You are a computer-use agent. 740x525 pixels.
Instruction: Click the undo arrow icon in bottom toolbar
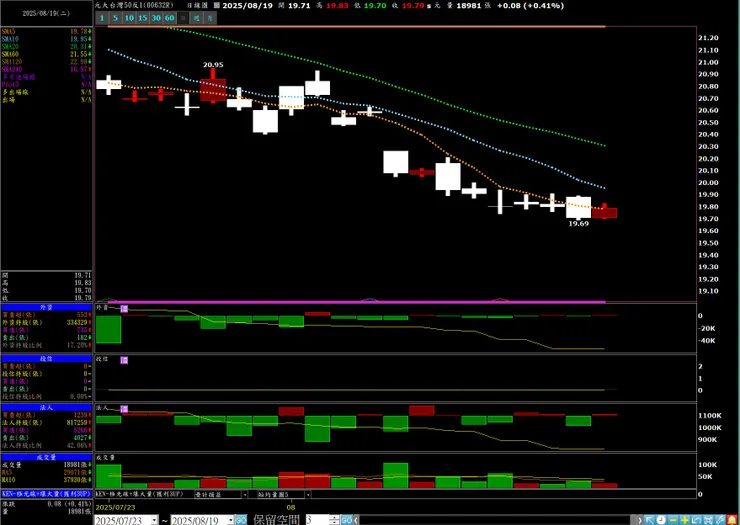[x=697, y=520]
